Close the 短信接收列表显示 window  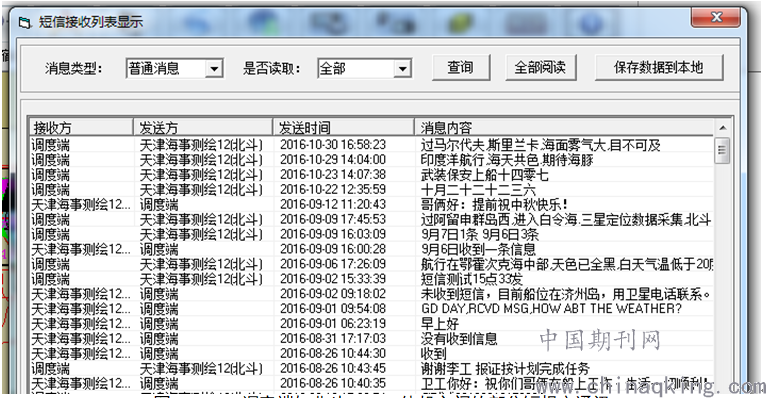coord(716,18)
